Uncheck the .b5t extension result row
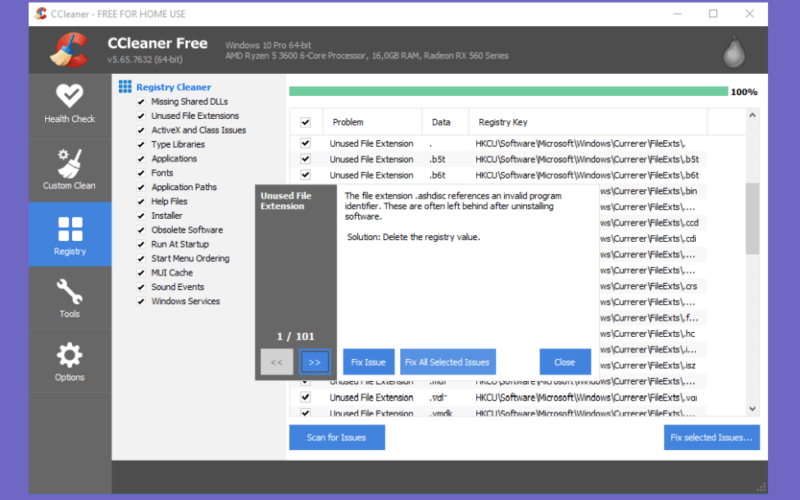 305,159
